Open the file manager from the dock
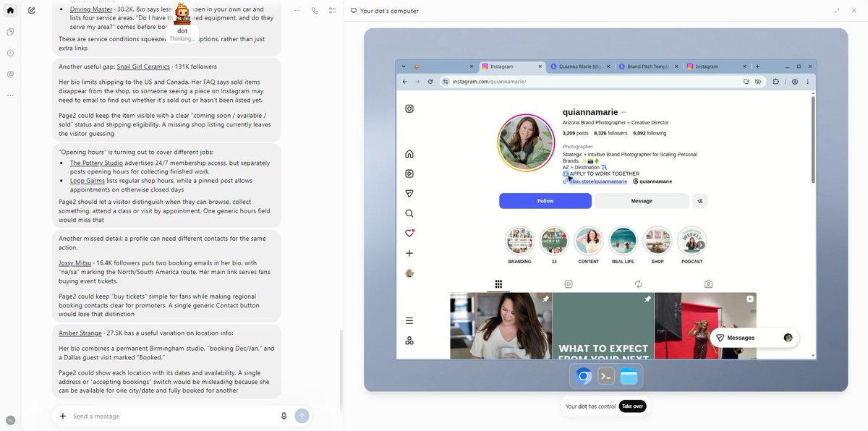The width and height of the screenshot is (868, 431). click(629, 376)
